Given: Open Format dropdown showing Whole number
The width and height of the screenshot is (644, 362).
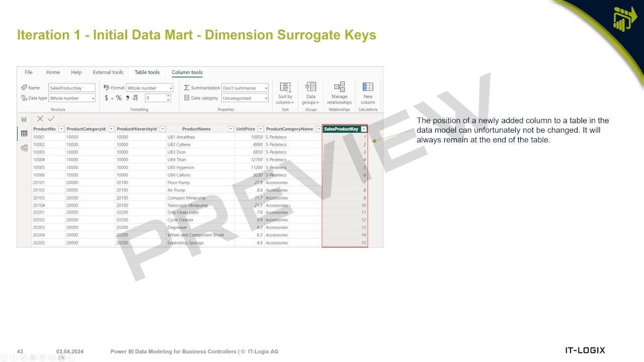Looking at the screenshot, I should tap(149, 88).
